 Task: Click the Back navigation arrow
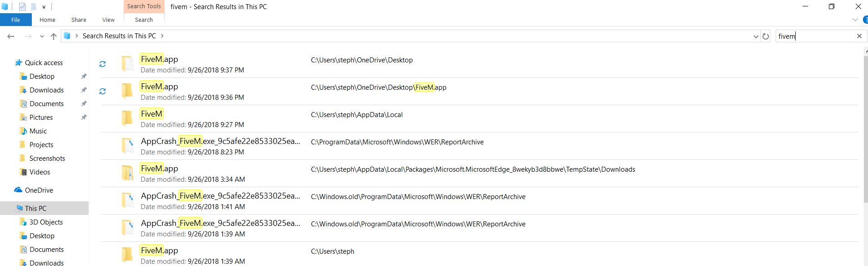[x=11, y=36]
